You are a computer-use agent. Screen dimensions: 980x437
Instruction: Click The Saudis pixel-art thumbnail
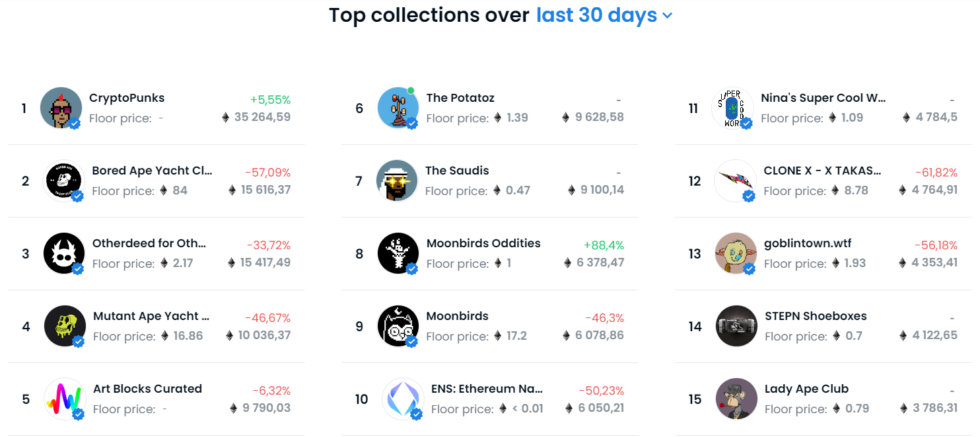pos(397,180)
